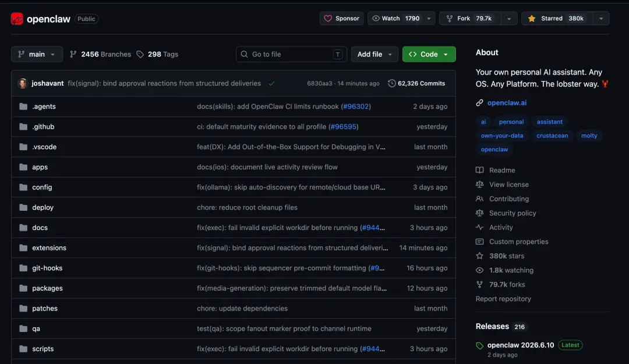Click the folder icon for config
Image resolution: width=629 pixels, height=364 pixels.
tap(23, 187)
